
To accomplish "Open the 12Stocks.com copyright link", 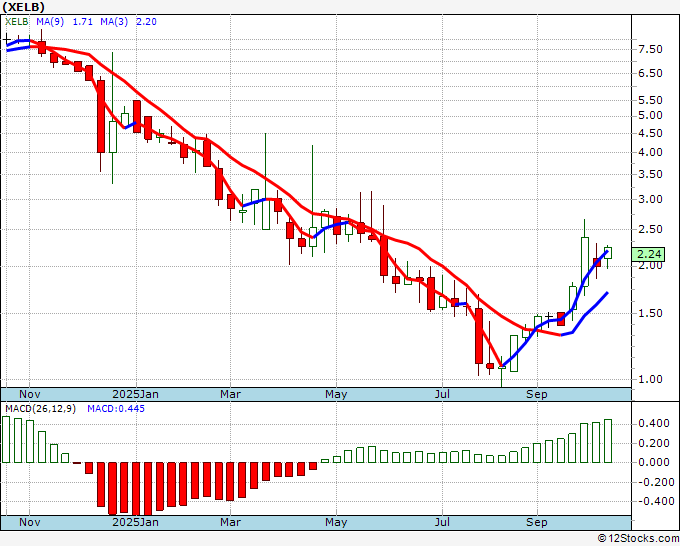I will (x=638, y=539).
